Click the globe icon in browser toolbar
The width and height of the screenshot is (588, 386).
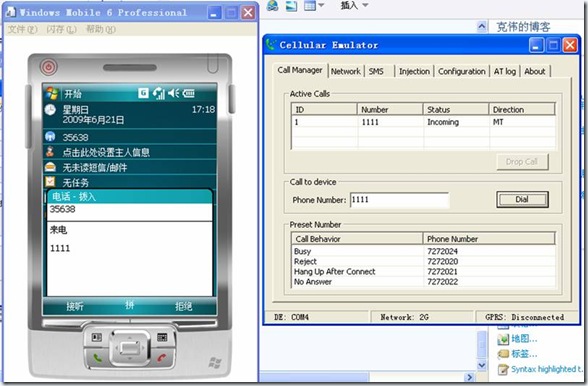pyautogui.click(x=273, y=6)
